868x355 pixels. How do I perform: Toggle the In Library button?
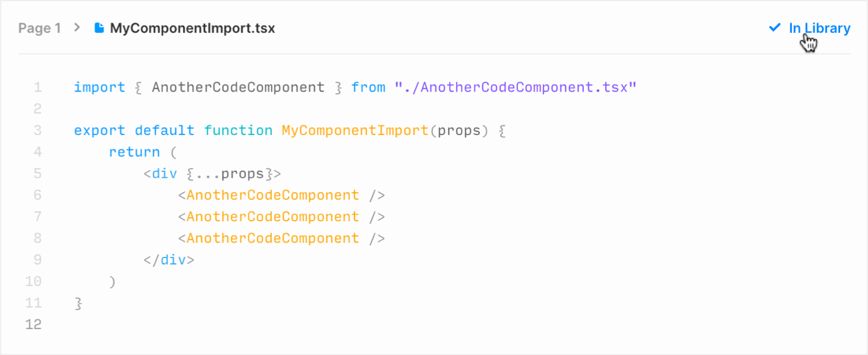click(810, 28)
